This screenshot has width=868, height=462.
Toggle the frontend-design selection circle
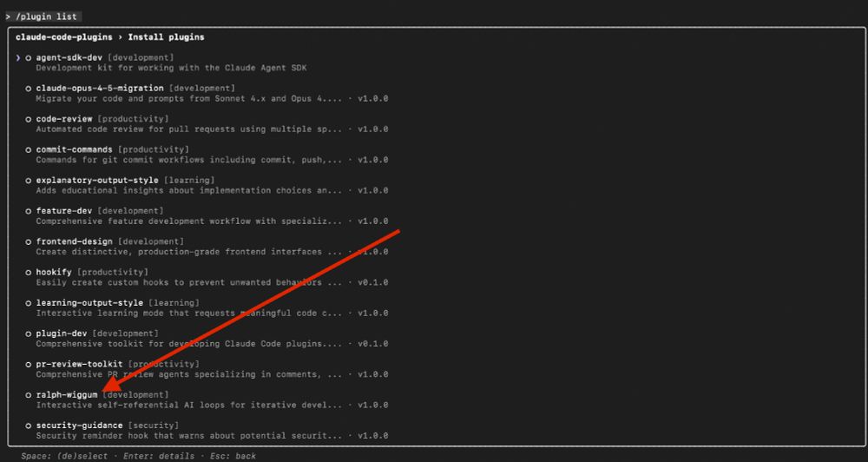[29, 242]
